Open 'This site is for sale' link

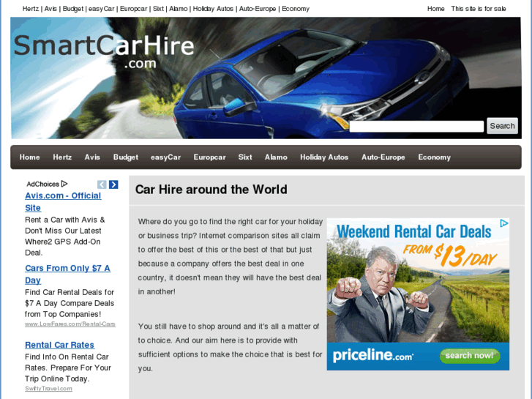(479, 9)
